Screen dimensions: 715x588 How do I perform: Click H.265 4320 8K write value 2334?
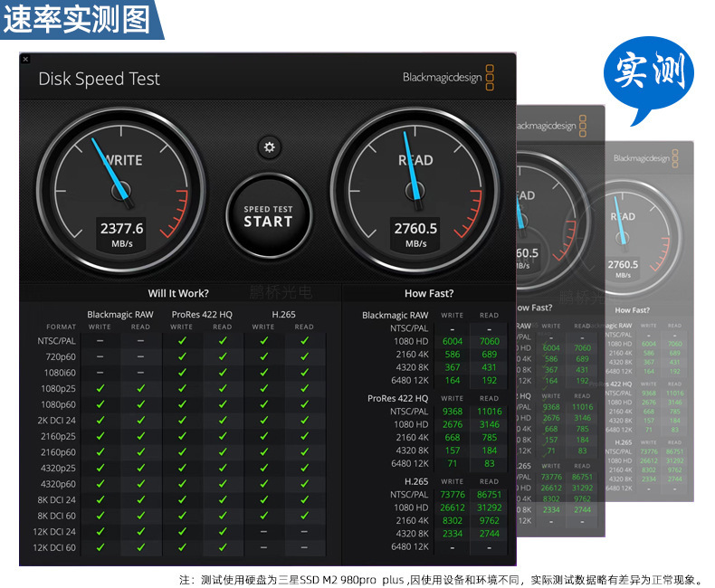pyautogui.click(x=453, y=534)
